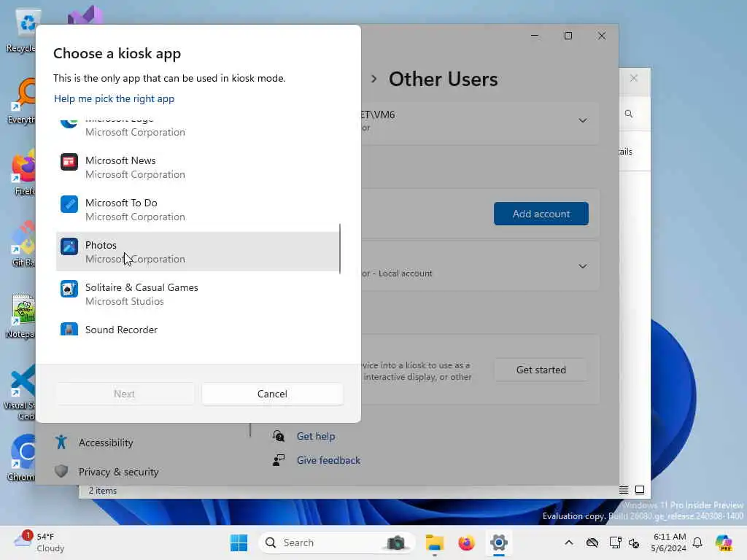Switch File Explorer to details view icon
The height and width of the screenshot is (560, 747).
coord(624,490)
